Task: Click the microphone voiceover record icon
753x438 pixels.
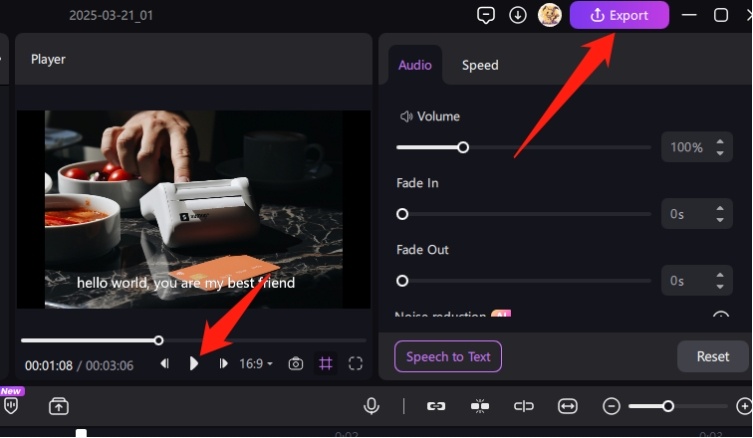Action: tap(372, 406)
